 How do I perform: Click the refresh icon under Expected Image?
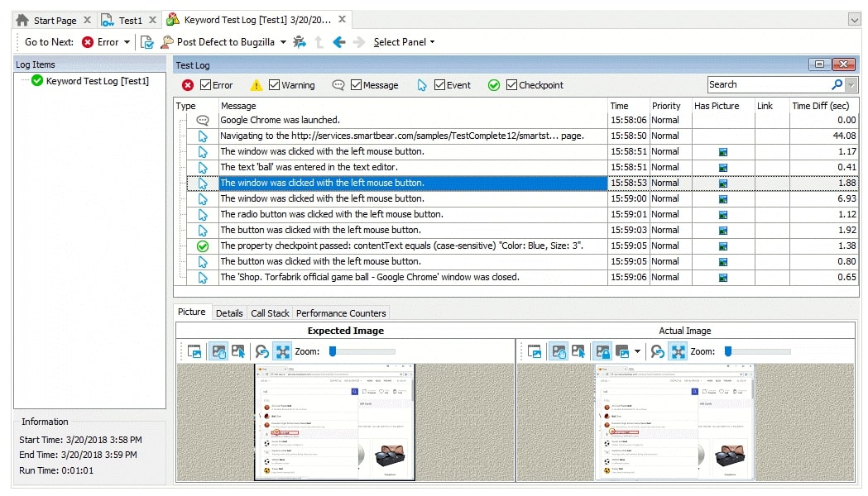261,351
